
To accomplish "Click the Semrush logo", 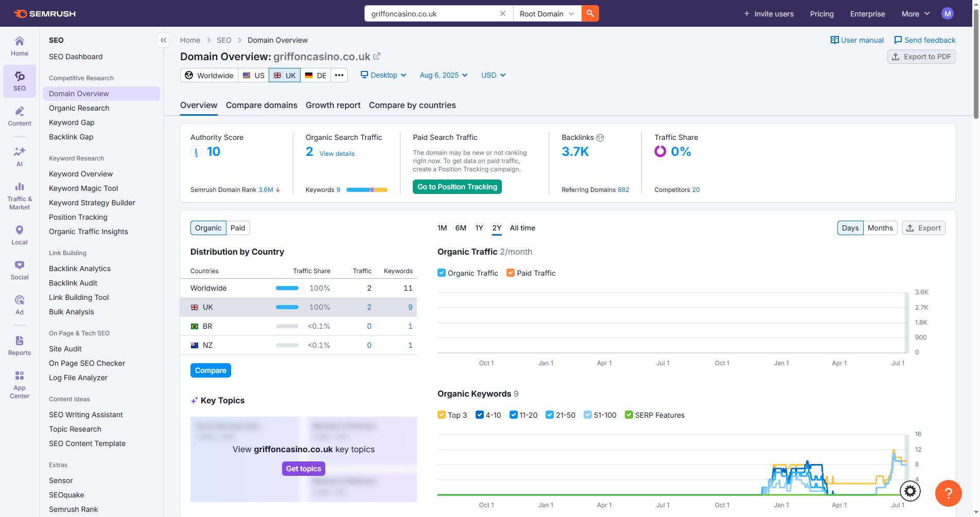I will click(44, 14).
